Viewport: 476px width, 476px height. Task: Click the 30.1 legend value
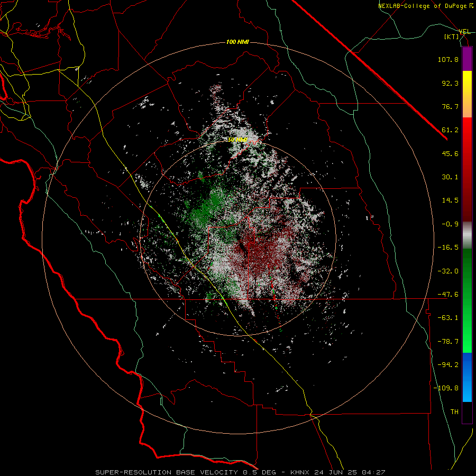(450, 177)
